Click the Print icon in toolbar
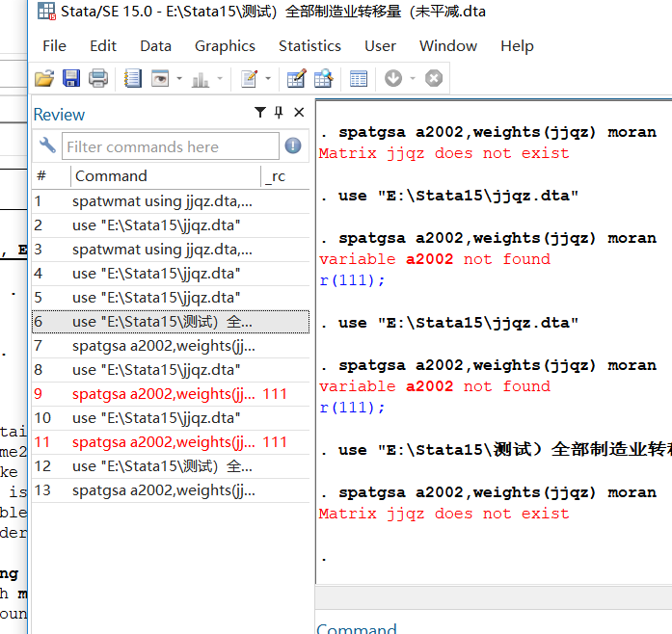 [x=98, y=79]
